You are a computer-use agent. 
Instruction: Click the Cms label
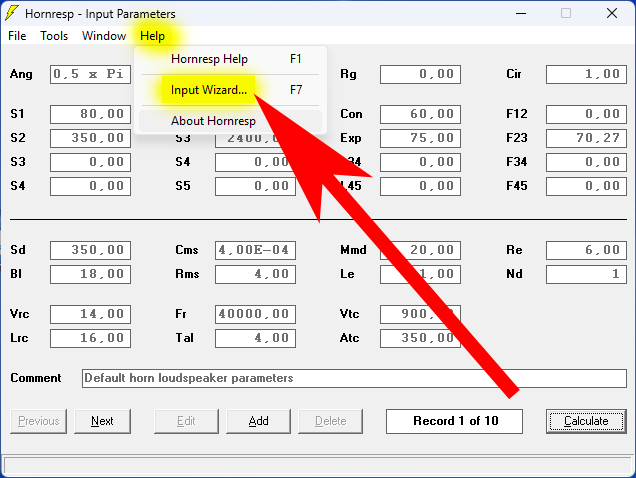[x=187, y=250]
